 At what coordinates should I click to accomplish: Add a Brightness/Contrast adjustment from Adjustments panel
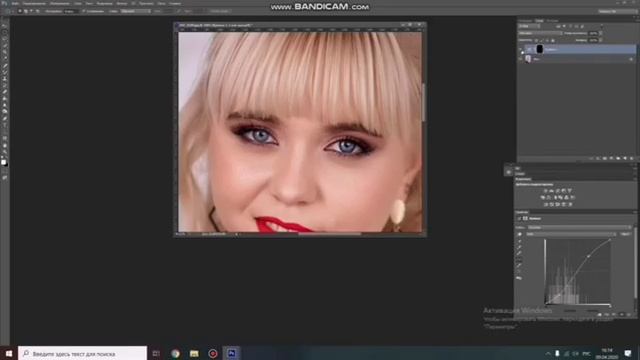(545, 191)
